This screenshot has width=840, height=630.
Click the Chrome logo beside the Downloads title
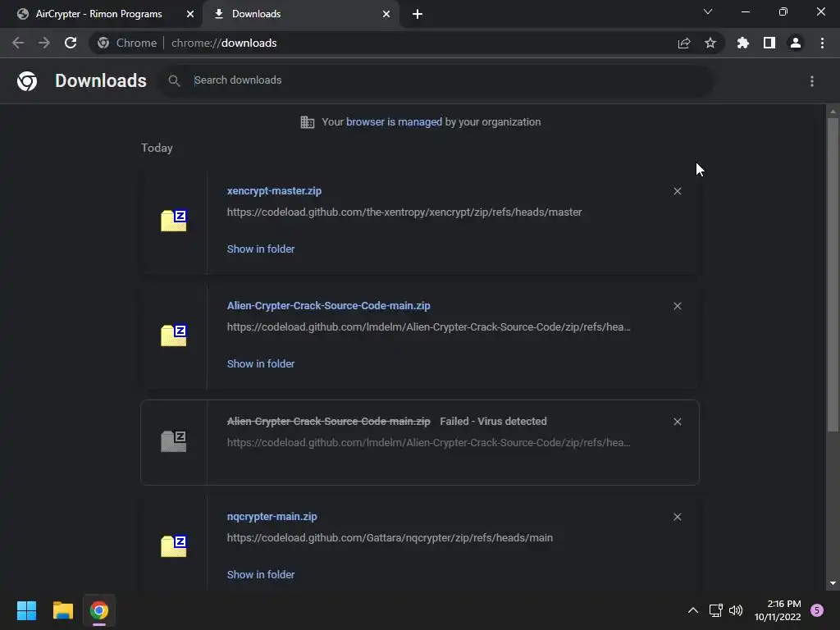click(x=27, y=81)
